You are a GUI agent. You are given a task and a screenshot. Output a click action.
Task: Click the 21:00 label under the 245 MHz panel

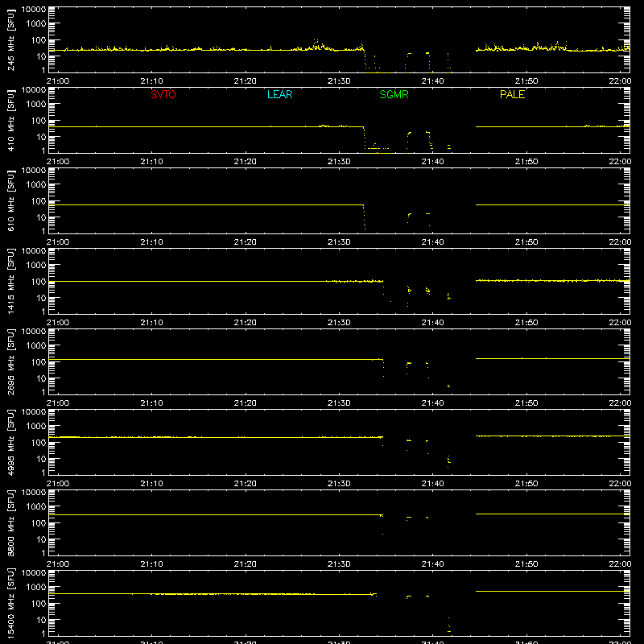[x=58, y=81]
